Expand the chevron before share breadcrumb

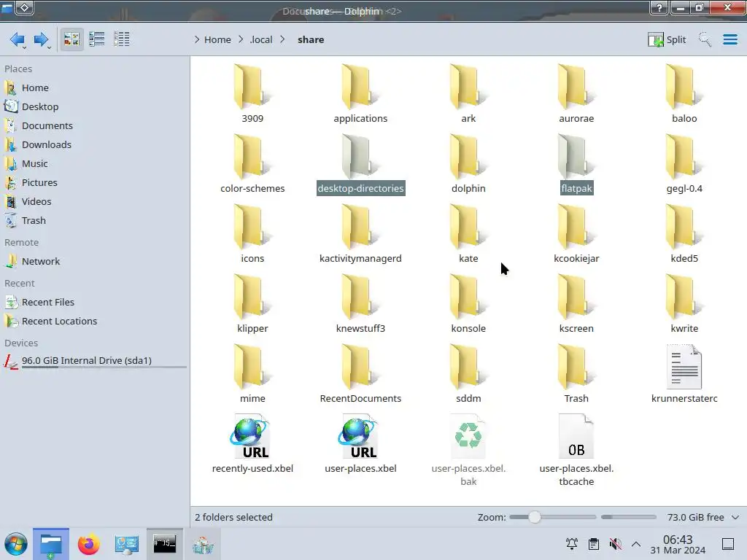282,39
